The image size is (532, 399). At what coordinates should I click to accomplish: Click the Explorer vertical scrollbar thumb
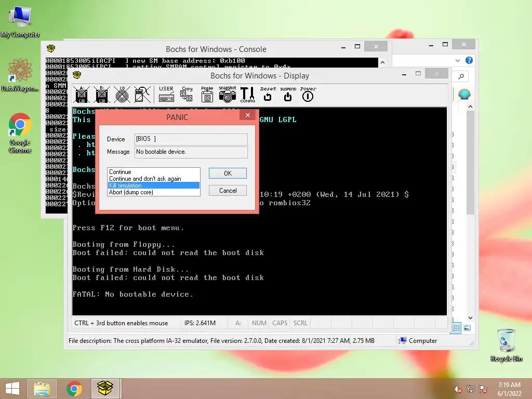470,163
